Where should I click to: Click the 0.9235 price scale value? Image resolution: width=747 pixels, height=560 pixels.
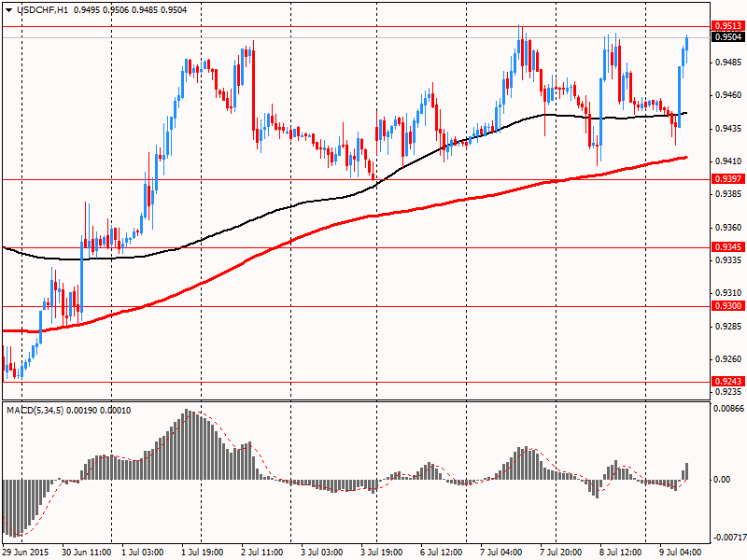[x=728, y=392]
